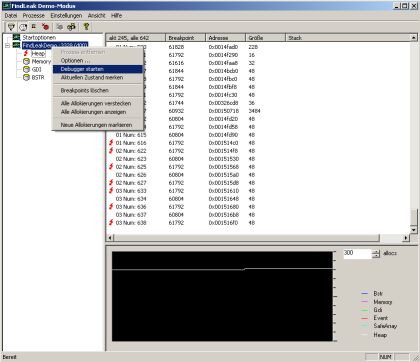Image resolution: width=420 pixels, height=362 pixels.
Task: Select the BSTR tree node
Action: click(x=38, y=77)
